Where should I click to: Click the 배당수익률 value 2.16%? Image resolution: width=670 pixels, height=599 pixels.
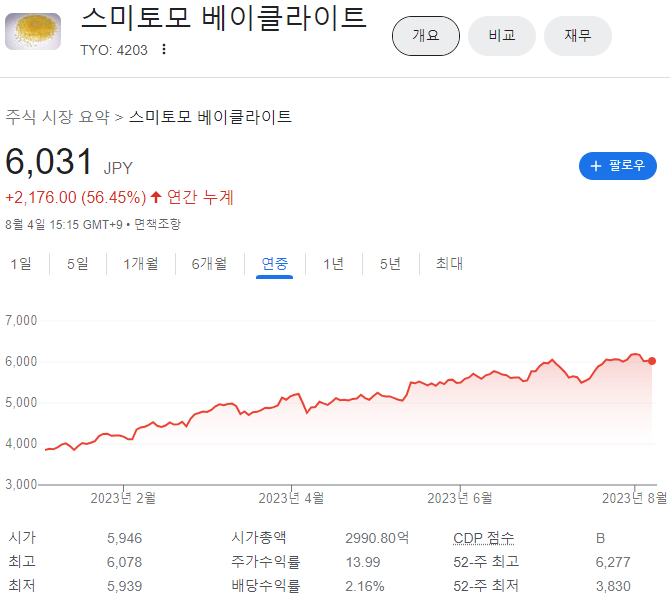tap(364, 586)
